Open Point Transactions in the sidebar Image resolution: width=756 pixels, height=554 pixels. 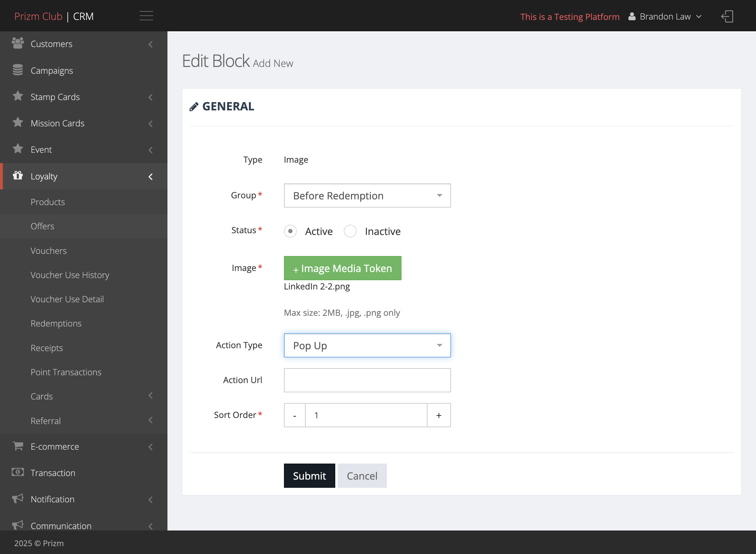coord(66,372)
